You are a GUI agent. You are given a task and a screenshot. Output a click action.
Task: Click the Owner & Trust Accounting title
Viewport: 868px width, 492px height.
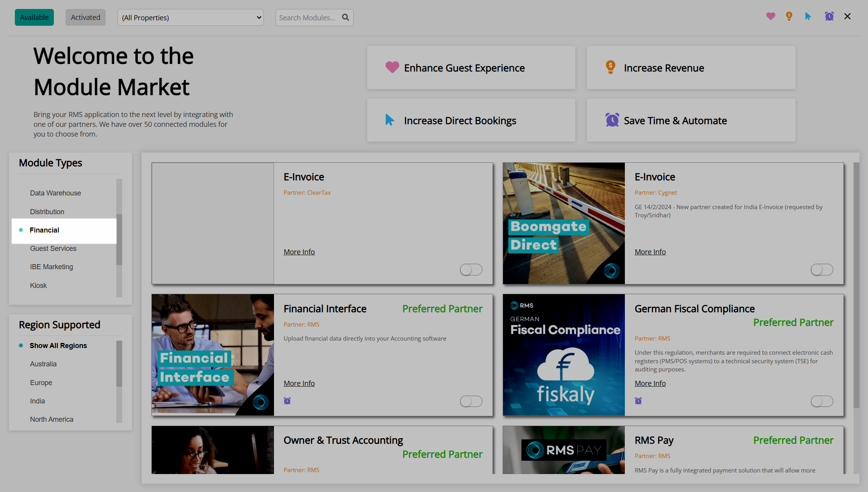[x=343, y=440]
